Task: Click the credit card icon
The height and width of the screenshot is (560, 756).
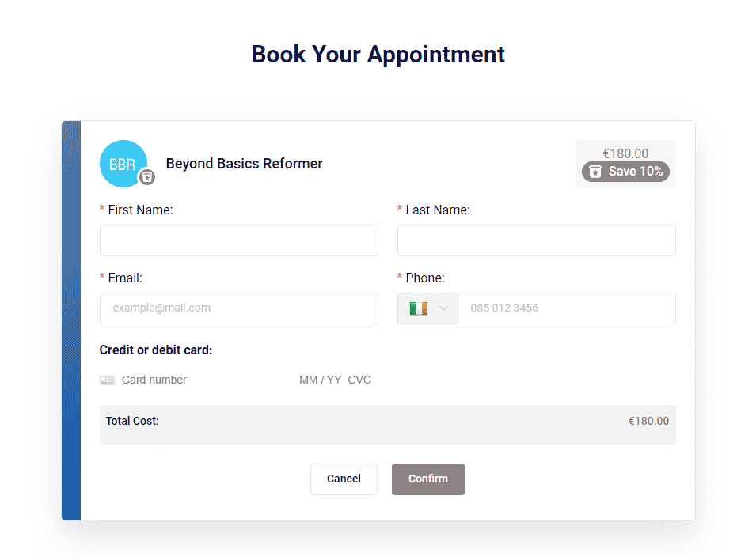Action: pyautogui.click(x=107, y=380)
